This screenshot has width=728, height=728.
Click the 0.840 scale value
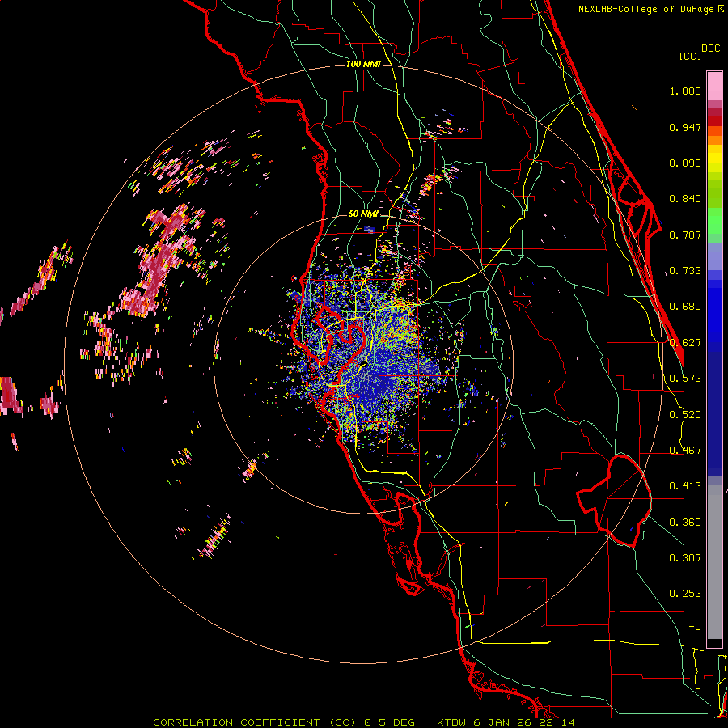(685, 199)
